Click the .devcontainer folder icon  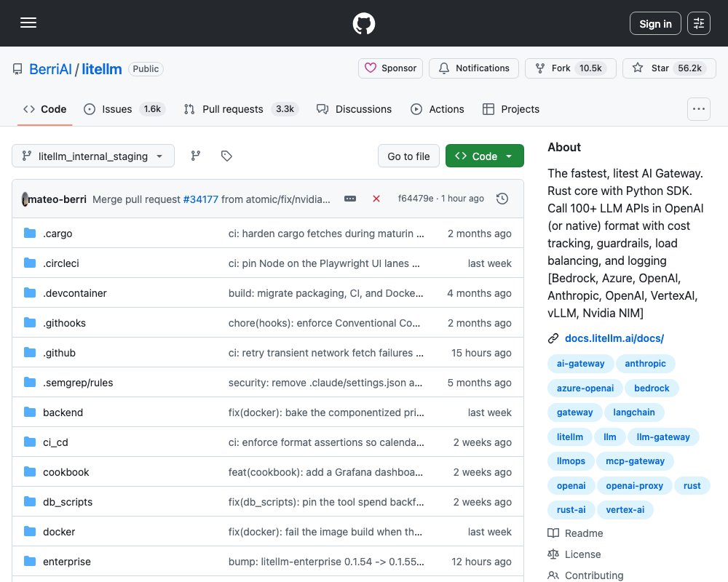click(30, 293)
